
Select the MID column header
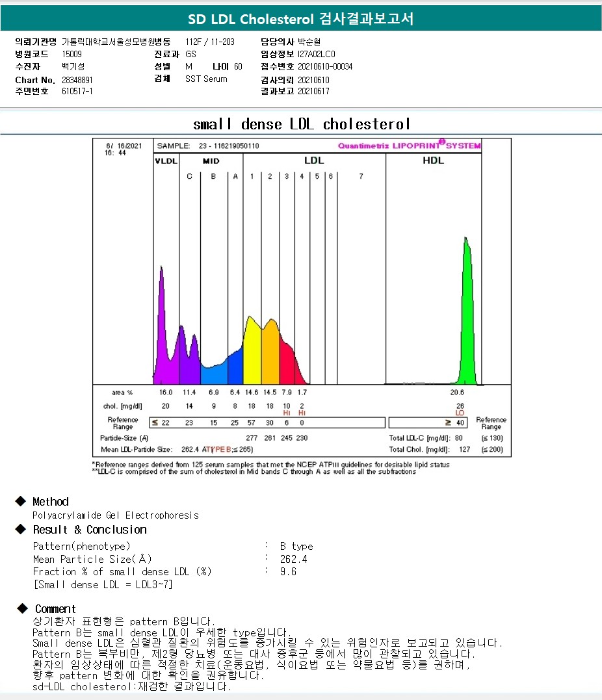point(211,161)
